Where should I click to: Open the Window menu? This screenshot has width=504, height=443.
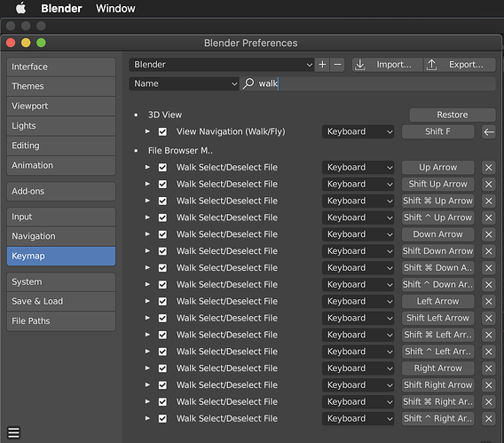tap(115, 8)
